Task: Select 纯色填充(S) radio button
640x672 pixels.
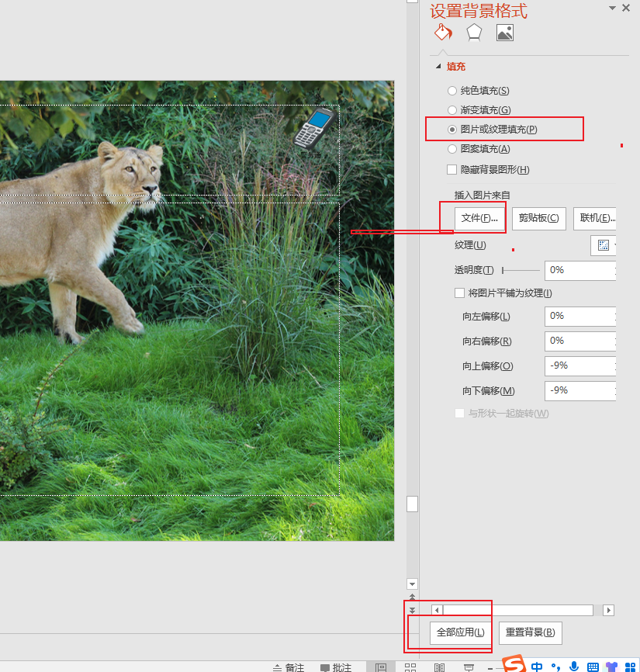Action: point(452,91)
